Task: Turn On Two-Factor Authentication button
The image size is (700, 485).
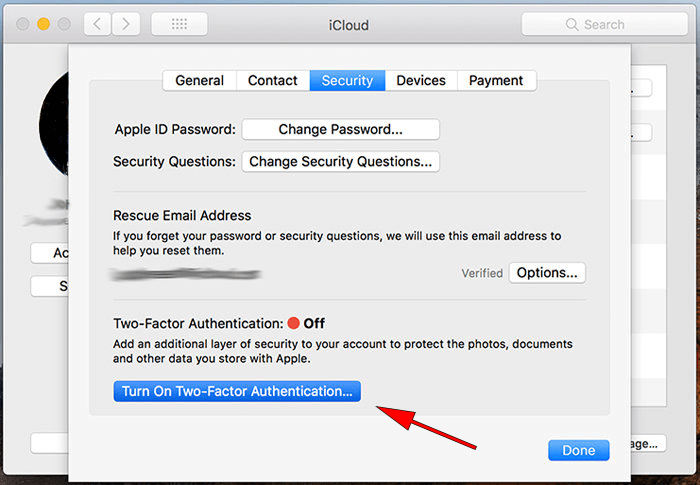Action: [x=237, y=391]
